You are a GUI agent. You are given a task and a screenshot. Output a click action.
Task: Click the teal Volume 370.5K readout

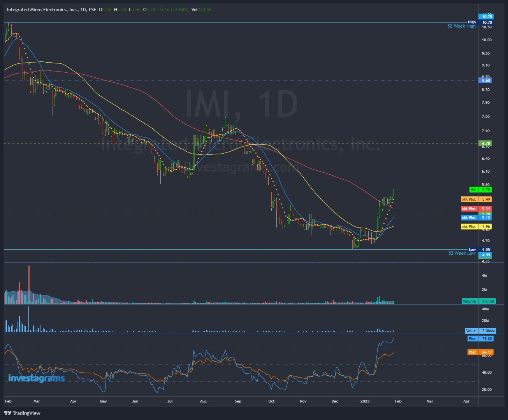[x=477, y=301]
